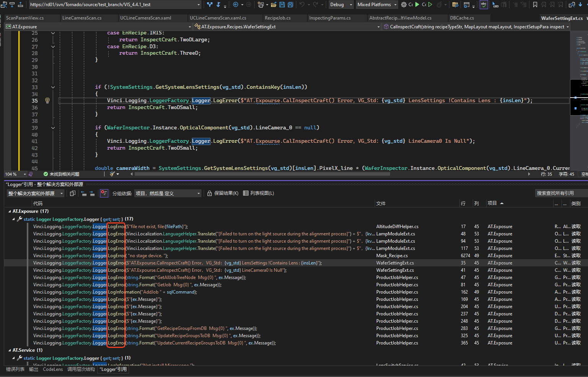The width and height of the screenshot is (588, 377).
Task: Open the Mixed Platforms dropdown
Action: 377,5
